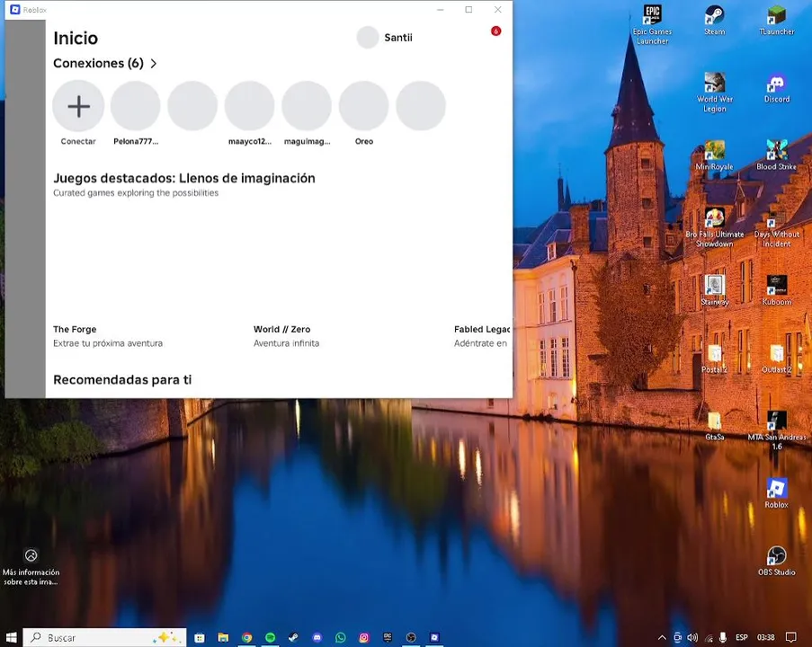Open Discord desktop shortcut
Screen dimensions: 812x647
pos(777,88)
